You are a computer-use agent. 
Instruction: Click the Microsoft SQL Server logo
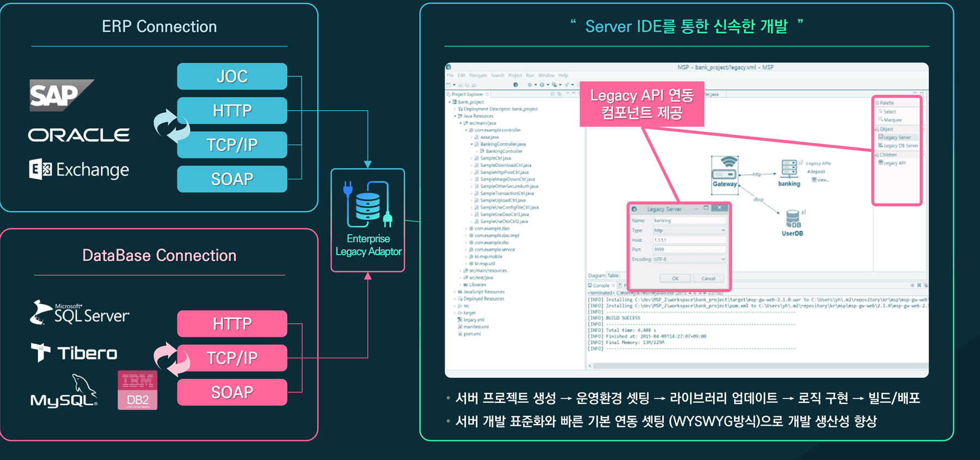(x=79, y=312)
